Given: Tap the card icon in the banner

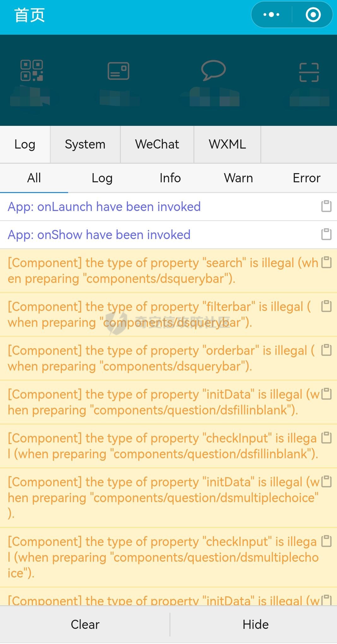Looking at the screenshot, I should point(118,71).
